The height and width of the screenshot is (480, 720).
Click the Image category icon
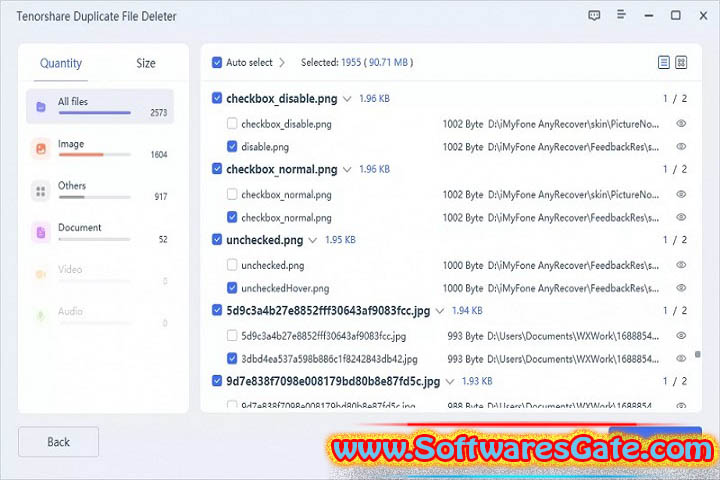click(41, 149)
